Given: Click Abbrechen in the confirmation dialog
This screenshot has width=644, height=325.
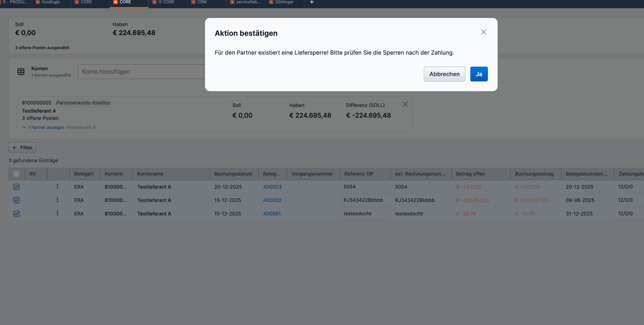Looking at the screenshot, I should [x=444, y=74].
